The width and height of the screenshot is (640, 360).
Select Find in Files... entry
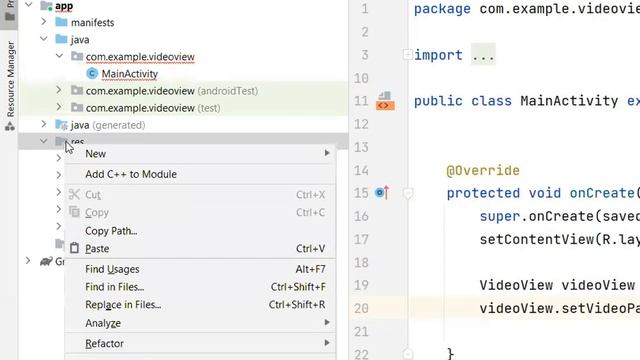pyautogui.click(x=200, y=287)
